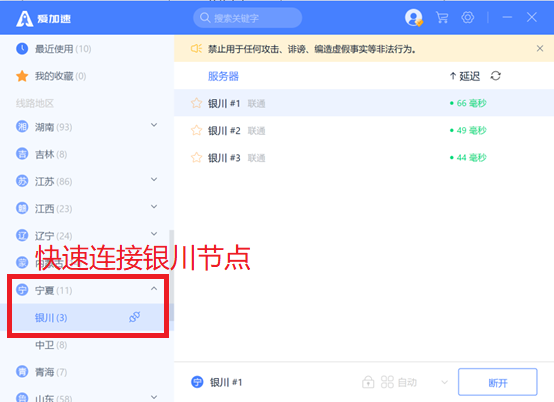
Task: Open the shopping cart icon
Action: point(442,17)
